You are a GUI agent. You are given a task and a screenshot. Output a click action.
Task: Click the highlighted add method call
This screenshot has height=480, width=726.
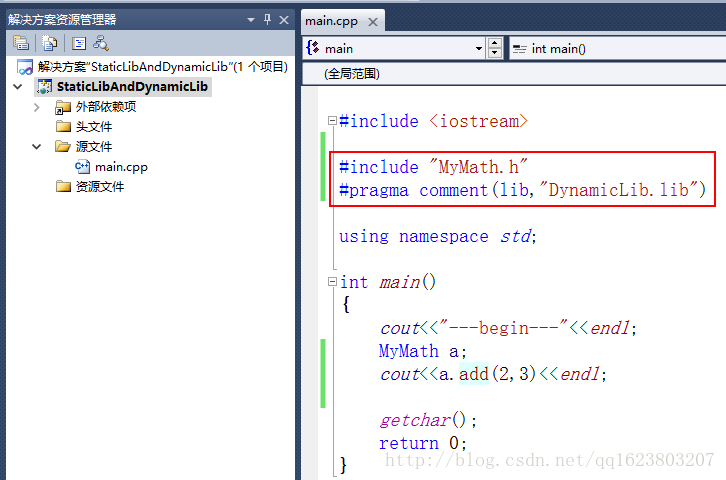(x=474, y=374)
